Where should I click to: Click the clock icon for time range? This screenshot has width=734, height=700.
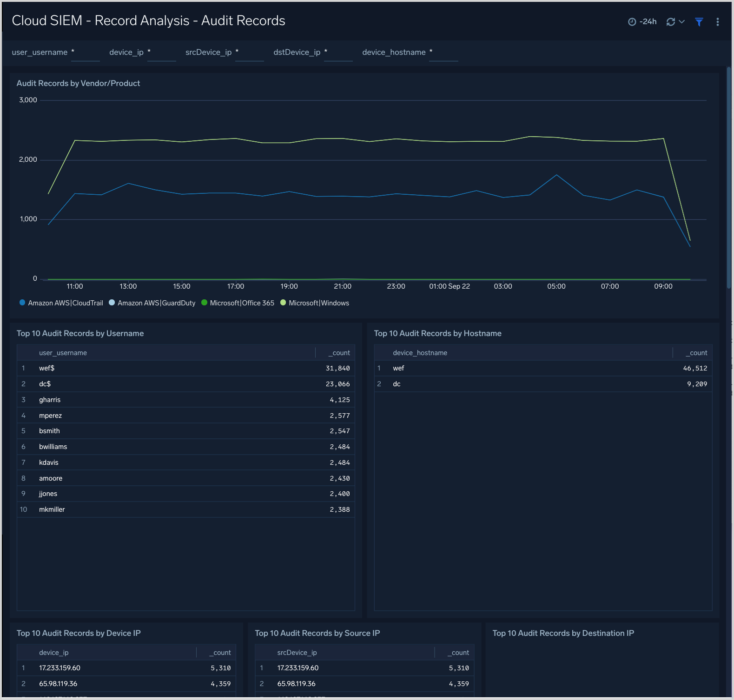632,22
